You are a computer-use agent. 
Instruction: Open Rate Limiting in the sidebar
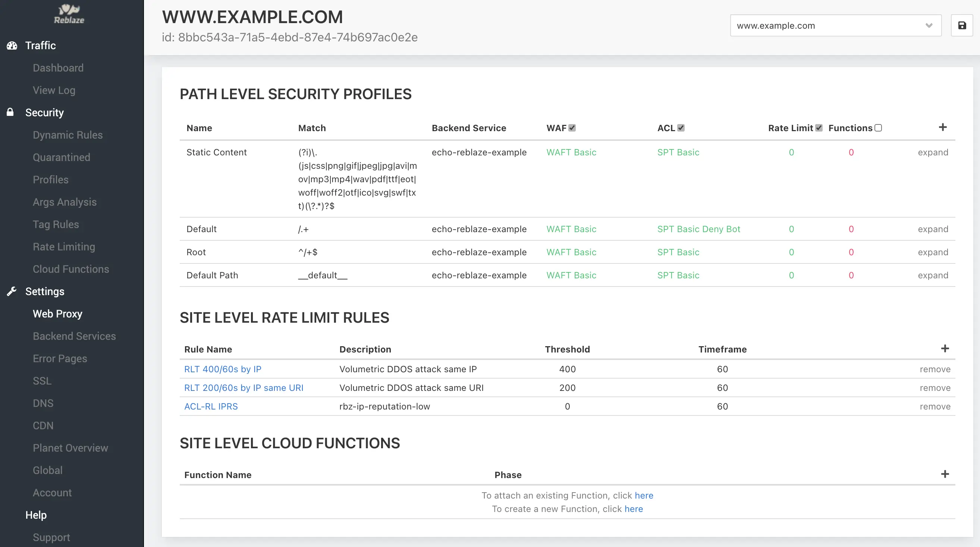[x=64, y=247]
